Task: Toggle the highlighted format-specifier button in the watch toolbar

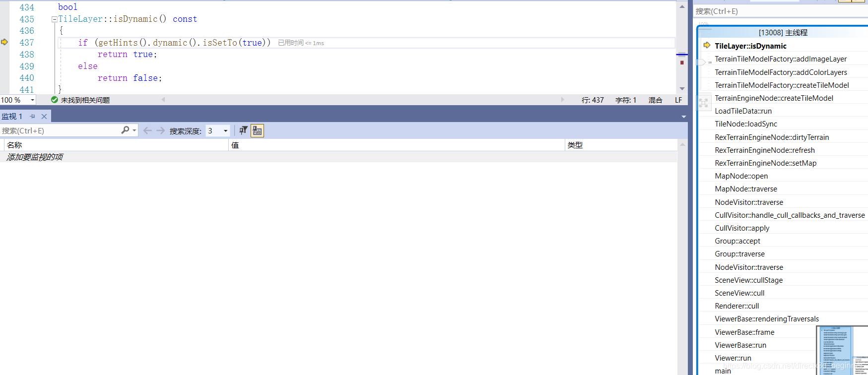Action: coord(257,130)
